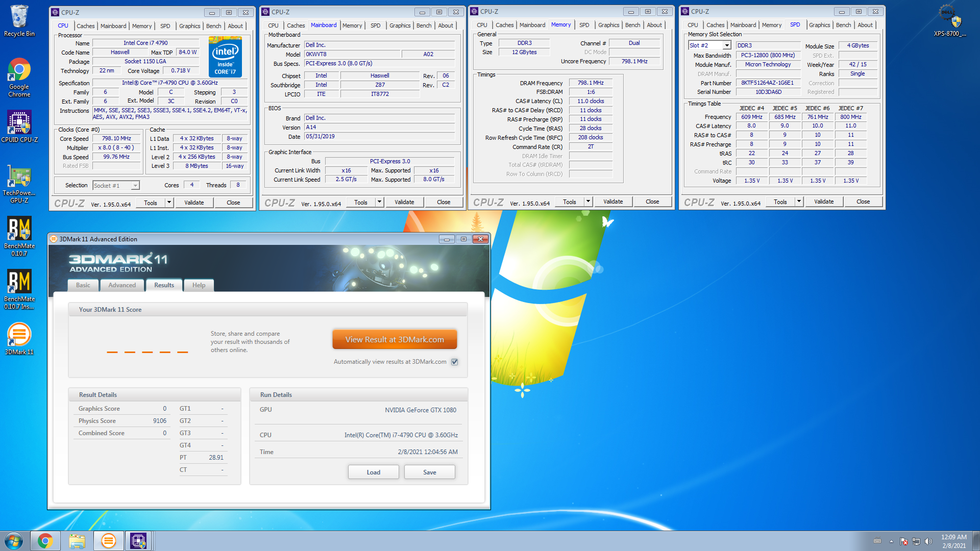Click Tools button in Memory CPU-Z window
This screenshot has width=980, height=551.
pyautogui.click(x=569, y=202)
